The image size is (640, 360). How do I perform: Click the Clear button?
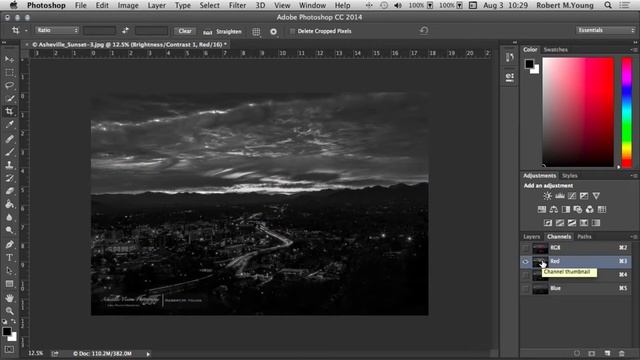pyautogui.click(x=185, y=31)
